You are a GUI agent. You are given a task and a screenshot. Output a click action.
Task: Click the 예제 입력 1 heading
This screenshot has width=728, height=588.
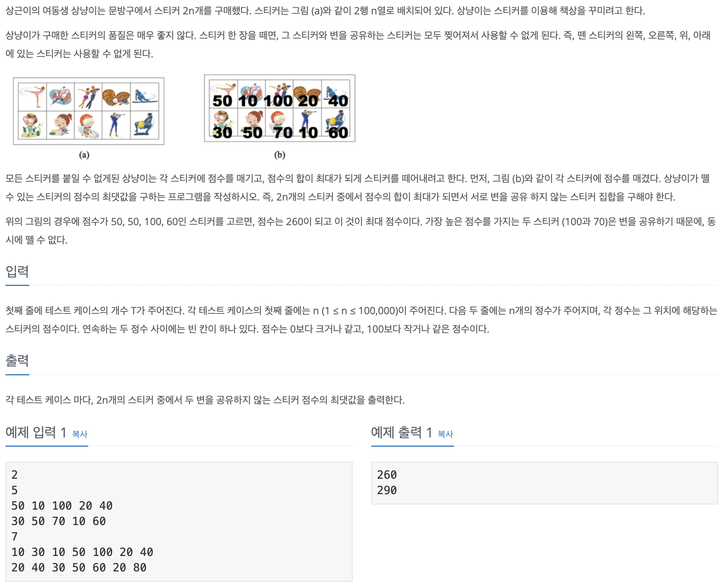36,433
